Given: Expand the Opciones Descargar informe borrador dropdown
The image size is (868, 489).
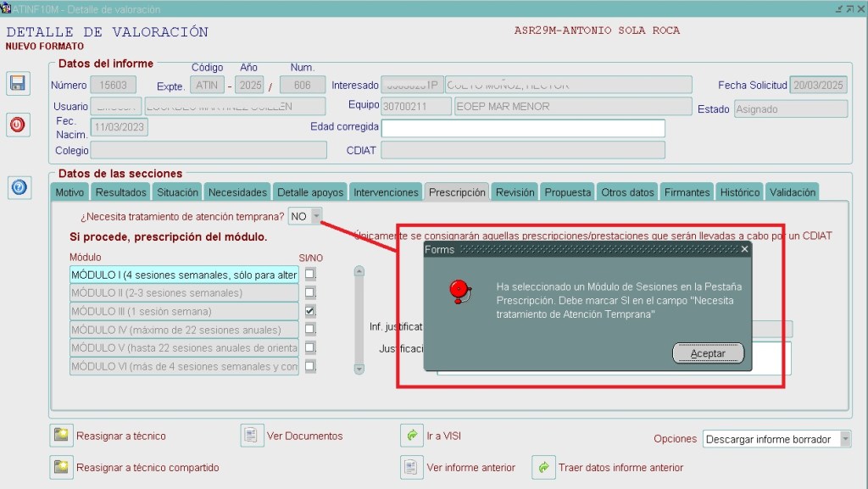Looking at the screenshot, I should click(x=845, y=439).
